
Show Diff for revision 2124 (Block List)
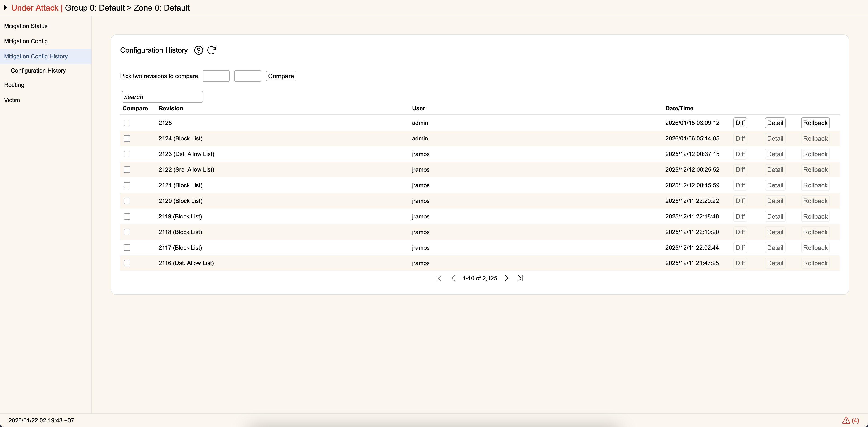tap(740, 138)
